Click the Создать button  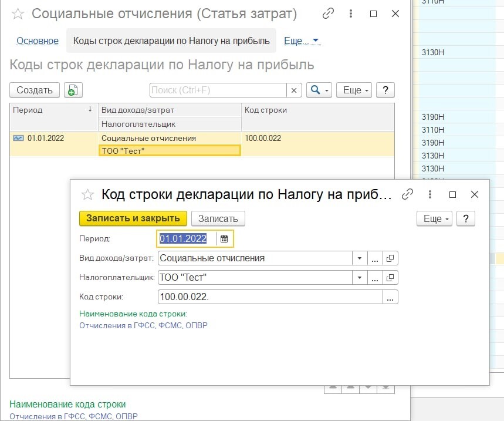pos(35,90)
